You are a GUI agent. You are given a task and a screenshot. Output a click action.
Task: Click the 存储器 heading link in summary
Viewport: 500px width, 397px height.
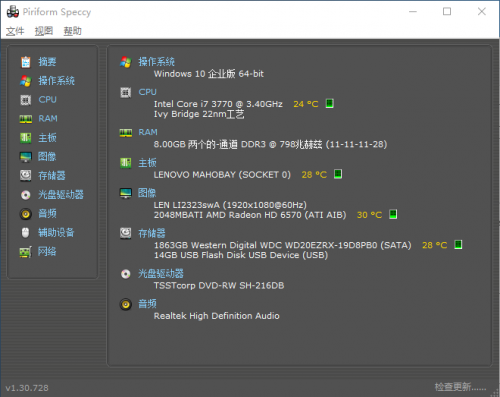coord(152,233)
